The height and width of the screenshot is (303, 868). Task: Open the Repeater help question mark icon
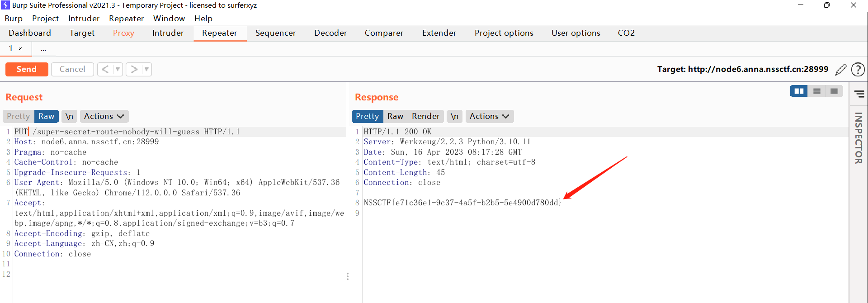tap(858, 70)
